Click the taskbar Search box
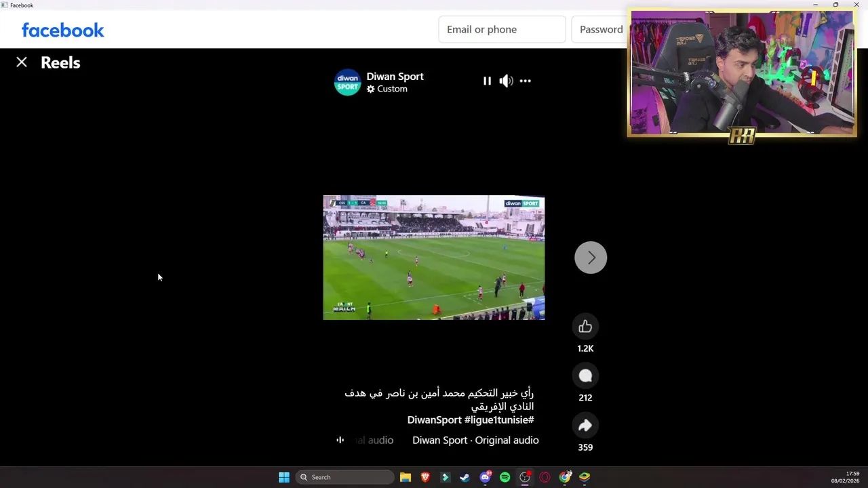The width and height of the screenshot is (868, 488). coord(344,477)
